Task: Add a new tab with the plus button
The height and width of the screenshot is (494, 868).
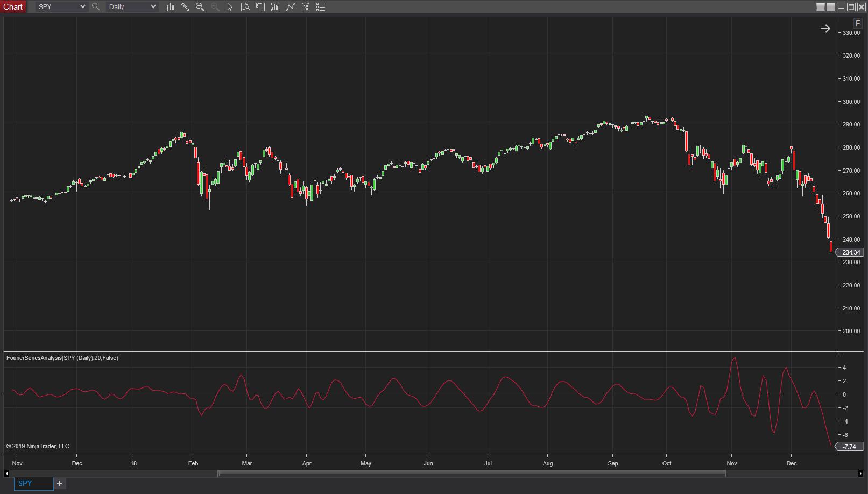Action: (x=60, y=483)
